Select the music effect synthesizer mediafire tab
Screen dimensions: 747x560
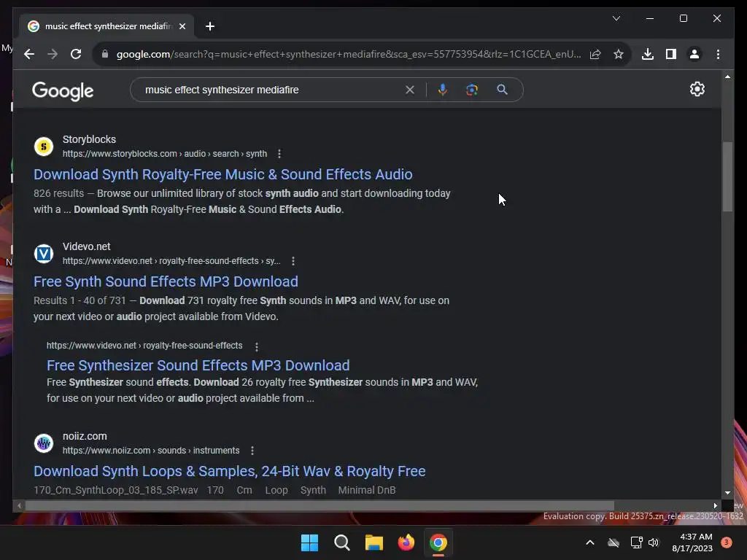tap(107, 26)
